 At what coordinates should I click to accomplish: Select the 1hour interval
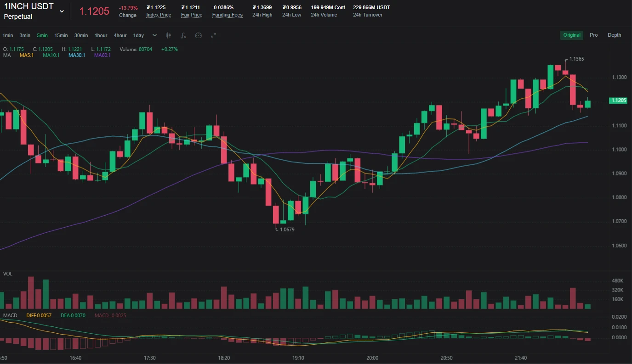coord(101,35)
